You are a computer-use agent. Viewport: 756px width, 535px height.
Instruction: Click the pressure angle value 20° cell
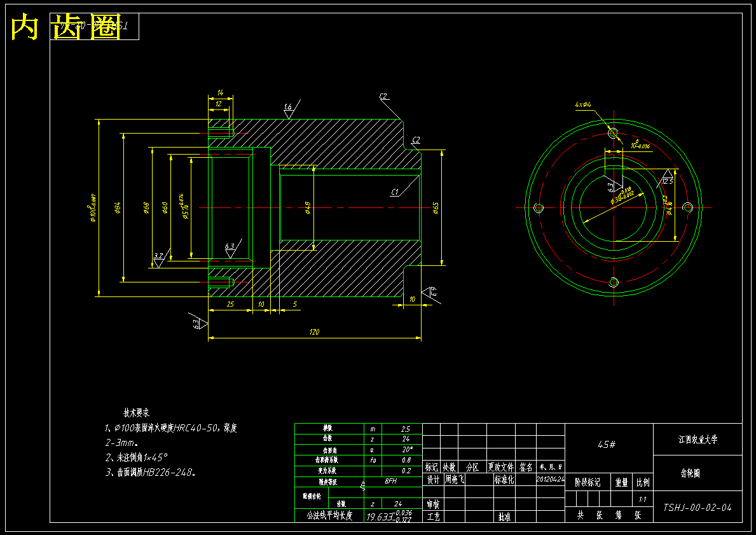coord(402,450)
